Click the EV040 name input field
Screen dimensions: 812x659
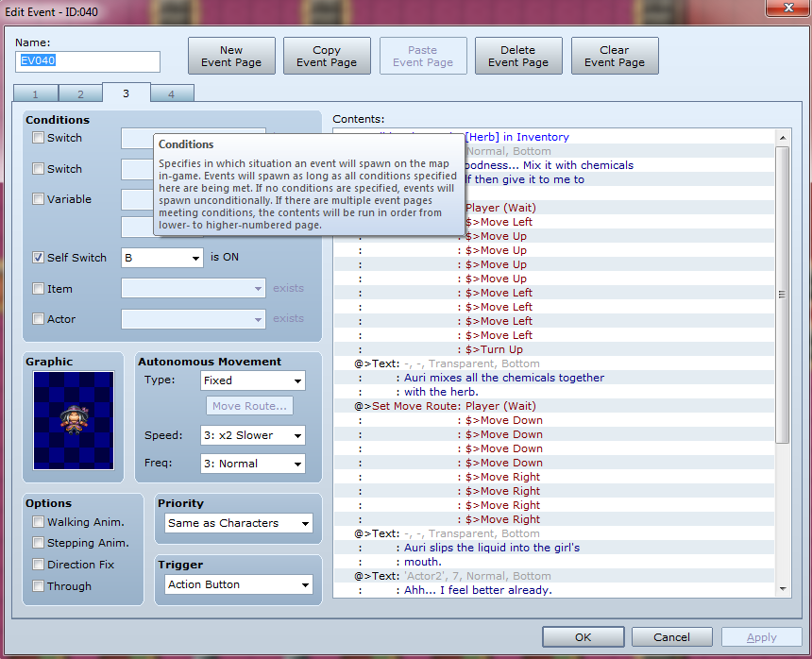click(x=88, y=61)
